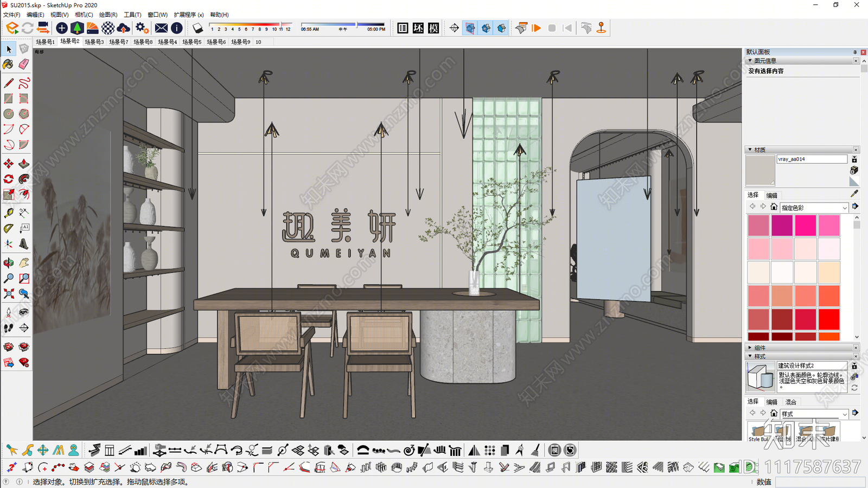Toggle the 模 toolbar button
Screen dimensions: 868x488
(433, 28)
